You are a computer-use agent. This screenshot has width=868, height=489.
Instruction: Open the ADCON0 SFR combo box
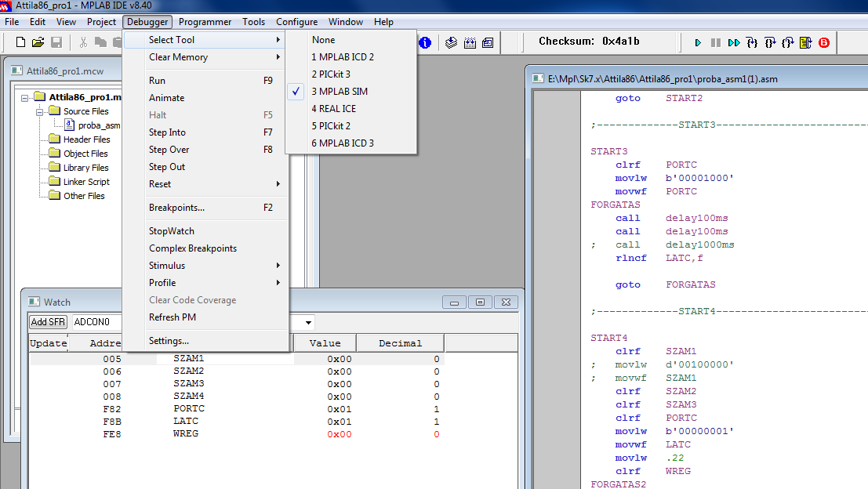(97, 322)
